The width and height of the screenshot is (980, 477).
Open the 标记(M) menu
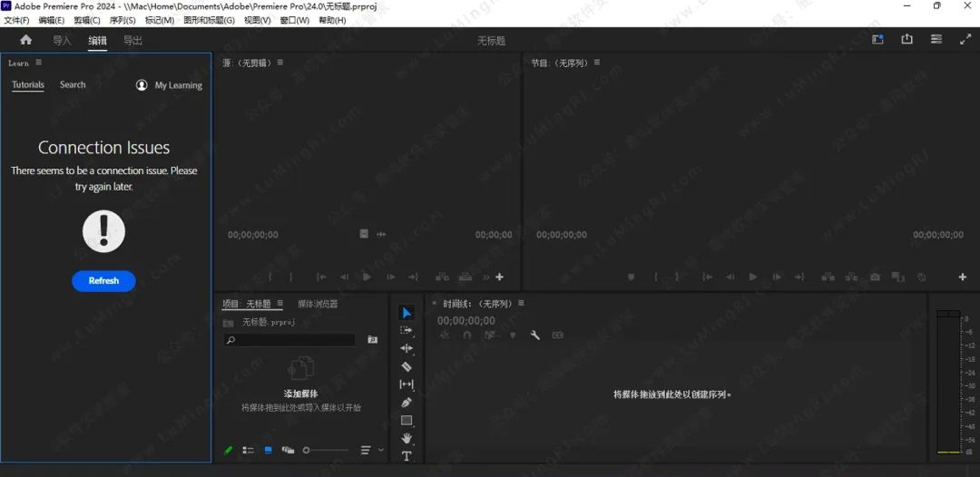(160, 20)
